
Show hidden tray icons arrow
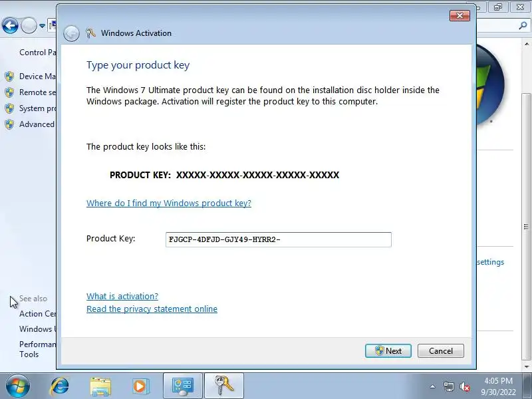pyautogui.click(x=432, y=386)
